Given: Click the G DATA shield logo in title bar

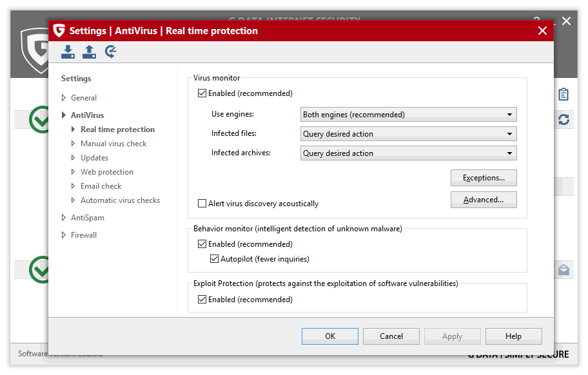Looking at the screenshot, I should click(x=59, y=31).
